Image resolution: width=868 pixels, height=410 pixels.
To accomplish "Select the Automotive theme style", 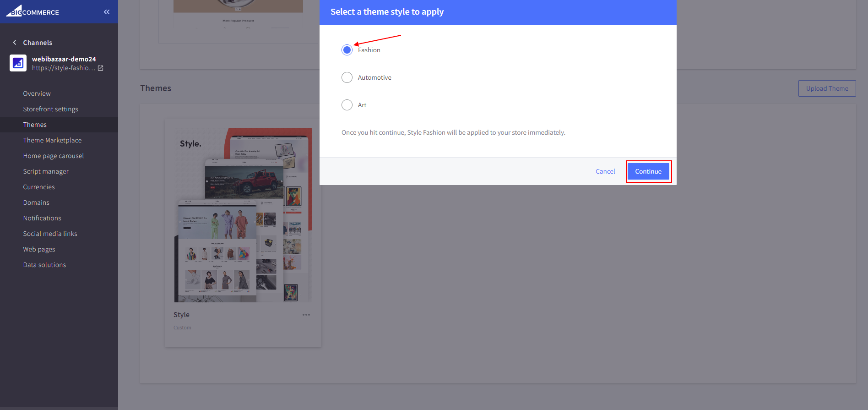I will pos(347,77).
